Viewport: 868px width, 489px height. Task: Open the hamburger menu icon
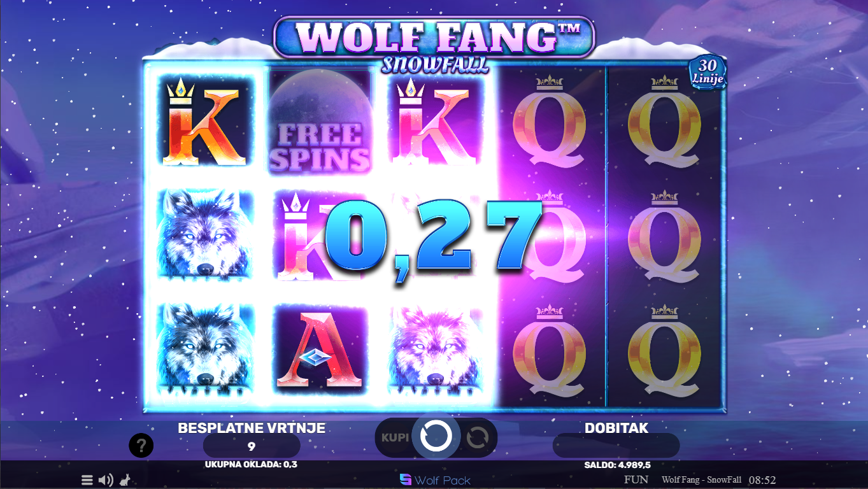pos(87,480)
